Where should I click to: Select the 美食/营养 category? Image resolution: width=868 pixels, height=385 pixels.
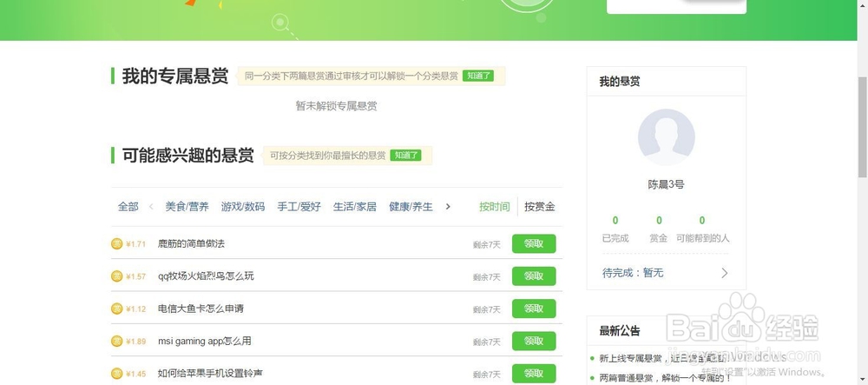click(187, 207)
